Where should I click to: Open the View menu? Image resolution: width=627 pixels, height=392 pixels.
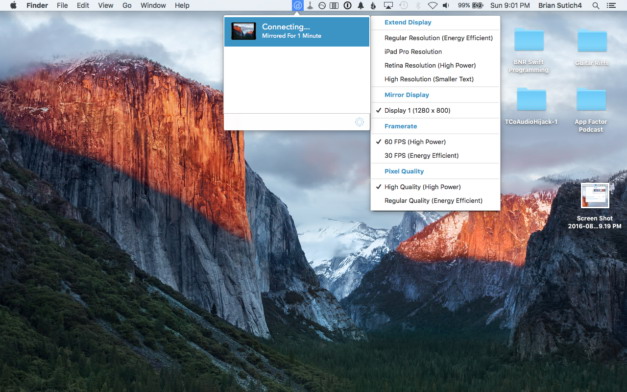(106, 6)
